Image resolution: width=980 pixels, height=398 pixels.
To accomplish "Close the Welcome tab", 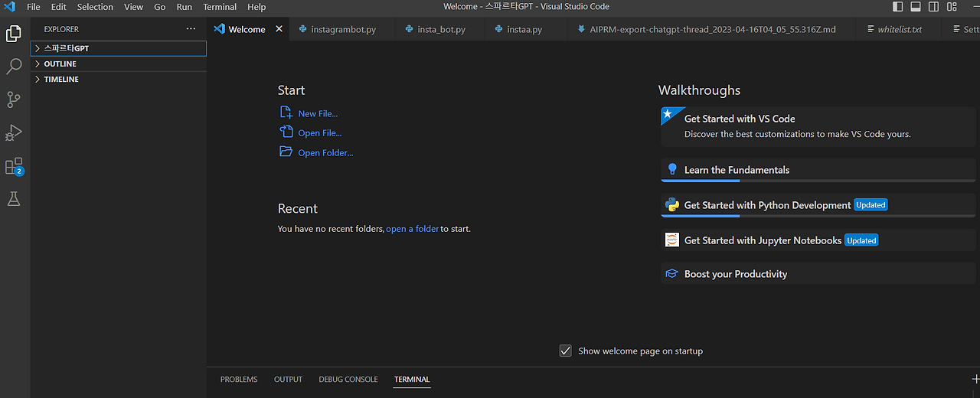I will (x=279, y=29).
